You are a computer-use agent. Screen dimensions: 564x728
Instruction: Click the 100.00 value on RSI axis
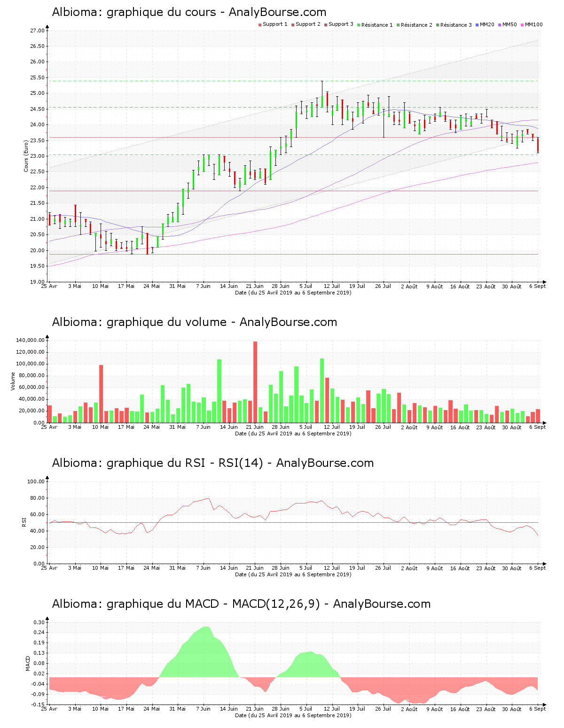tap(36, 481)
